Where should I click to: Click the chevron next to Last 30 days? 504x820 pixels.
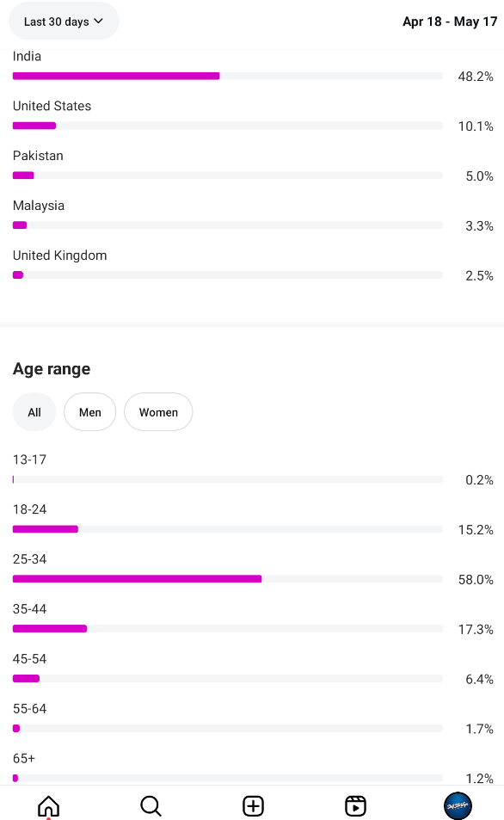[x=98, y=21]
